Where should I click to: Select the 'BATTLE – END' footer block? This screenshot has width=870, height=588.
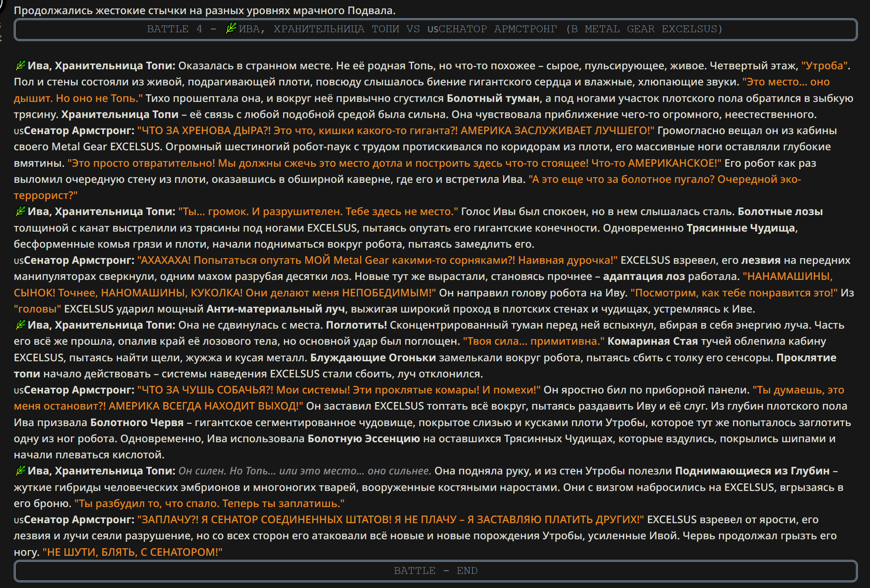click(435, 571)
